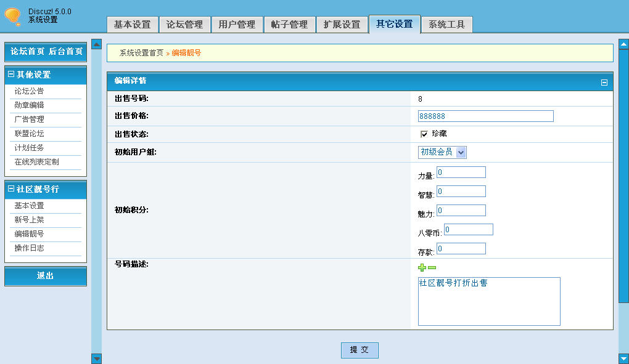Collapse the 编辑详情 panel with minus icon
This screenshot has width=629, height=364.
(604, 83)
